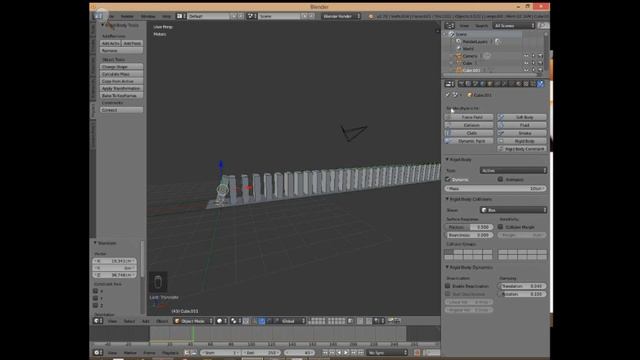Screen dimensions: 640x360
Task: Click the Bounciness value slider
Action: [x=469, y=235]
